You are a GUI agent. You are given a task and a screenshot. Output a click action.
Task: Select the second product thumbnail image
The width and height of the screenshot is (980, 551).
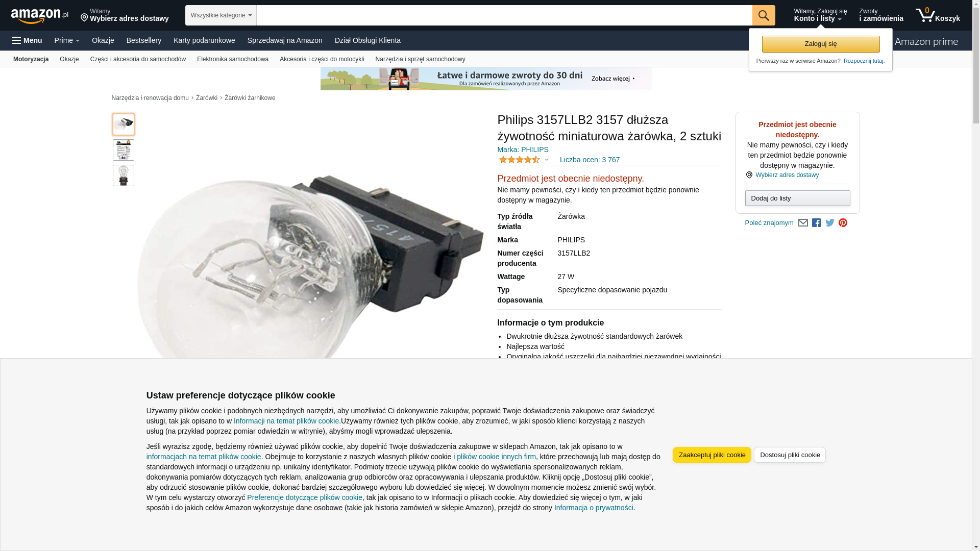coord(124,150)
